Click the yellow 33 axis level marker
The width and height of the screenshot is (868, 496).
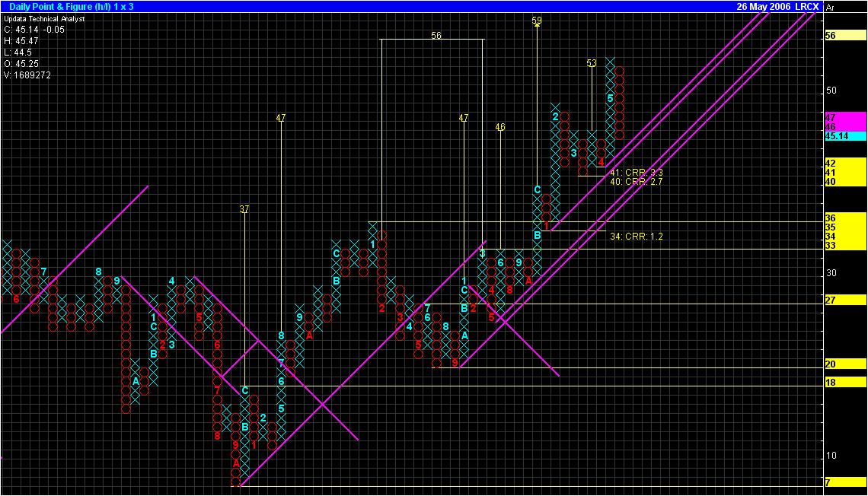845,246
